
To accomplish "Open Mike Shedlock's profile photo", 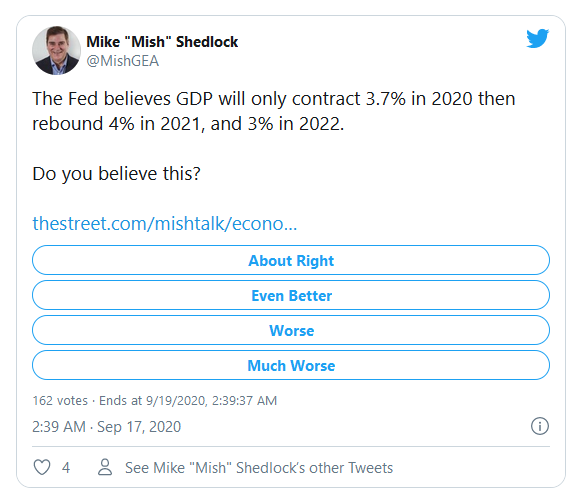I will tap(56, 50).
